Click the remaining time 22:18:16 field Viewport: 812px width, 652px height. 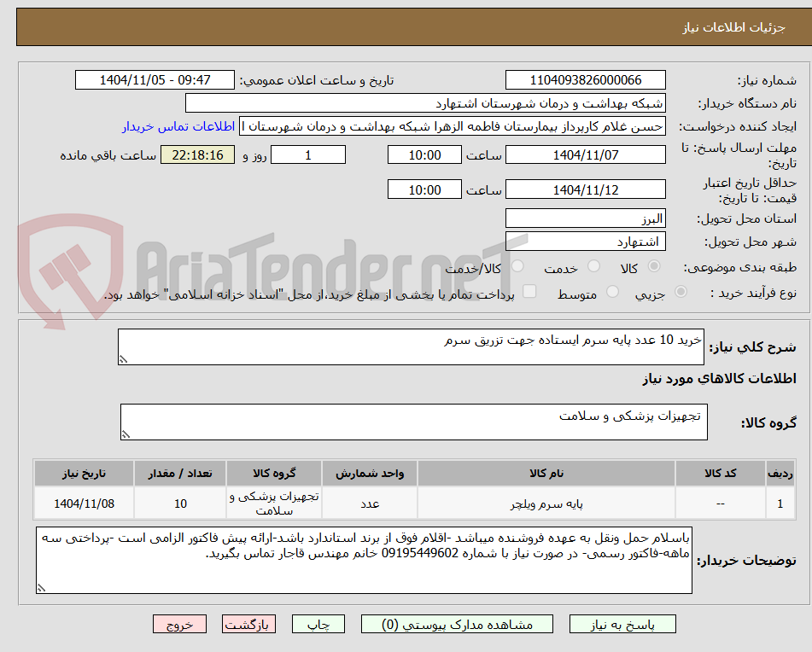pyautogui.click(x=198, y=154)
